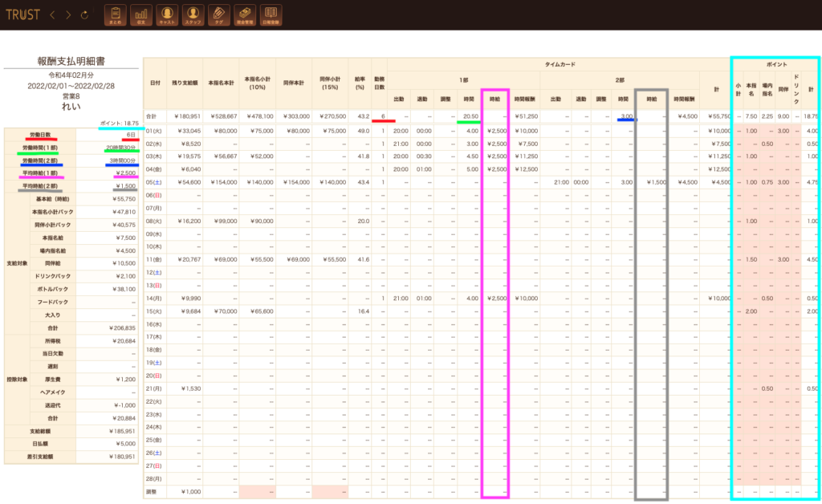This screenshot has height=504, width=822.
Task: Click the ¥20,767 cell on 11(金)
Action: click(189, 259)
